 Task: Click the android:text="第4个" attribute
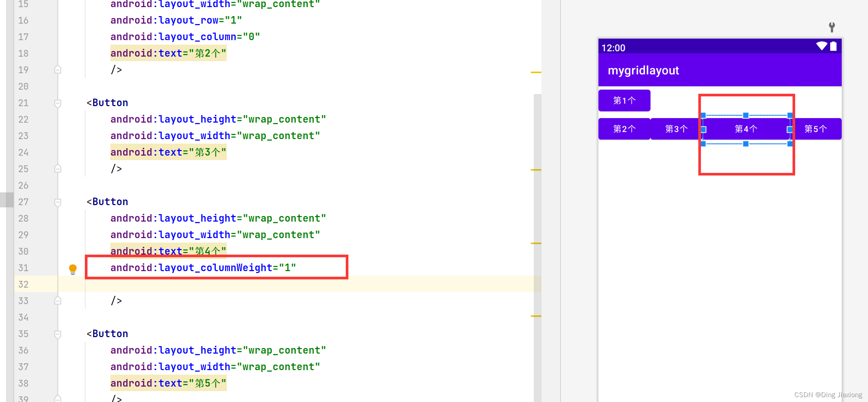pos(169,251)
